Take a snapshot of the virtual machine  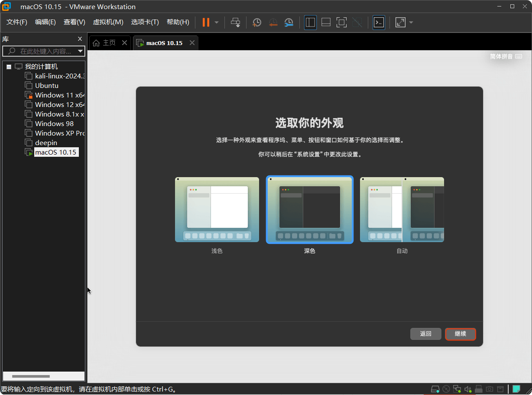[x=256, y=22]
